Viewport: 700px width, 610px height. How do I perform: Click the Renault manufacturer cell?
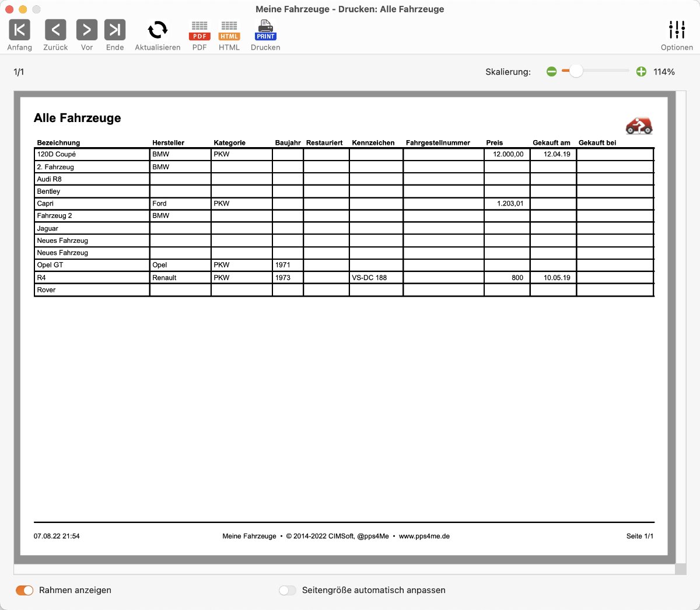tap(180, 278)
